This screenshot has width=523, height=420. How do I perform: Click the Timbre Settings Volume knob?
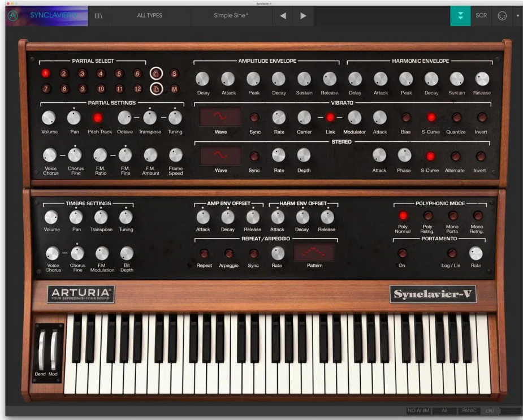pyautogui.click(x=51, y=217)
